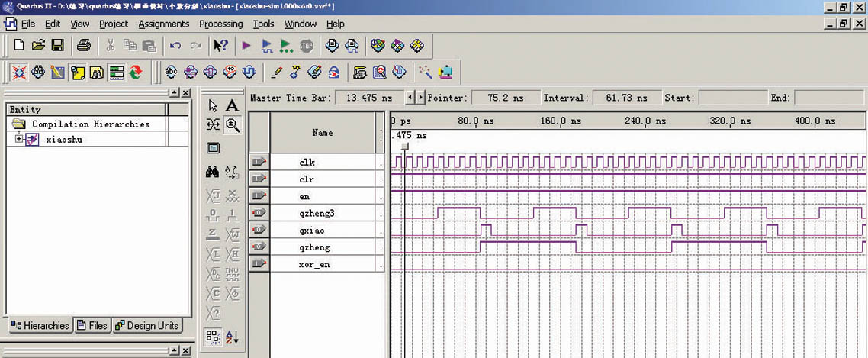The height and width of the screenshot is (358, 868).
Task: Open the Window menu
Action: [300, 24]
